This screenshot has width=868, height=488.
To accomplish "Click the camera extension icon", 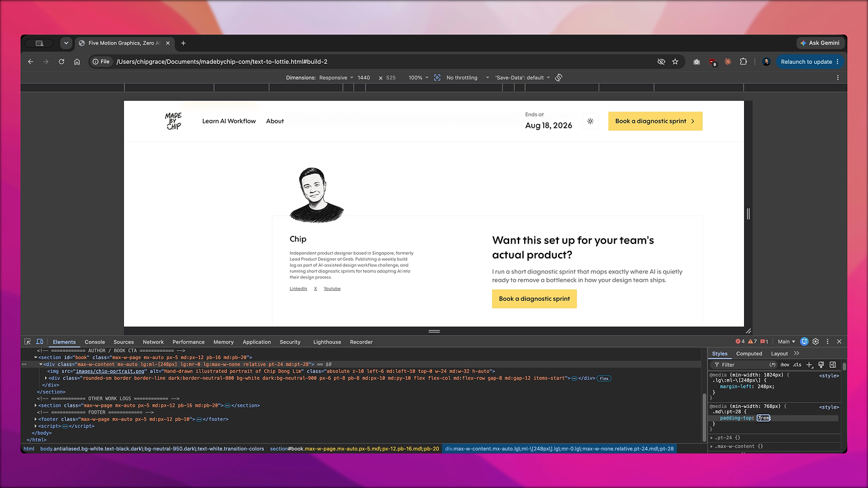I will 696,61.
